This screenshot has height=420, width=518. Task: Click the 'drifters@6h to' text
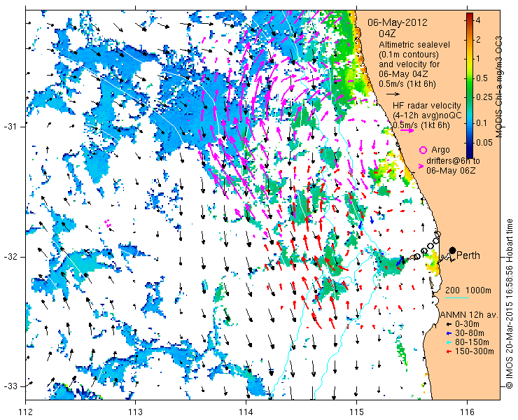point(453,160)
